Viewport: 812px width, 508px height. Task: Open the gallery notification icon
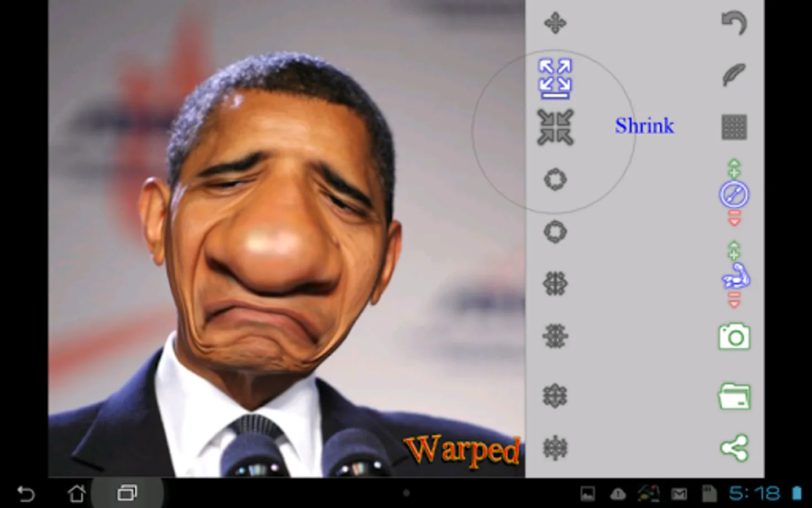(x=588, y=494)
